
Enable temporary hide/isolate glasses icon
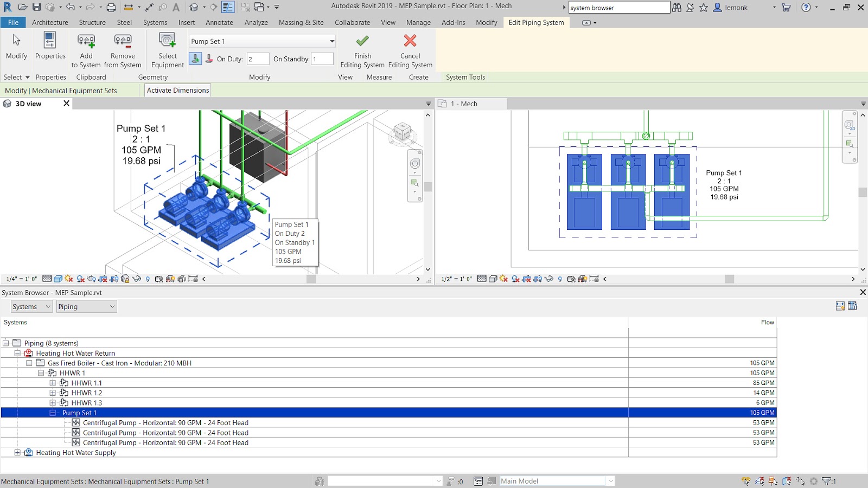point(136,279)
